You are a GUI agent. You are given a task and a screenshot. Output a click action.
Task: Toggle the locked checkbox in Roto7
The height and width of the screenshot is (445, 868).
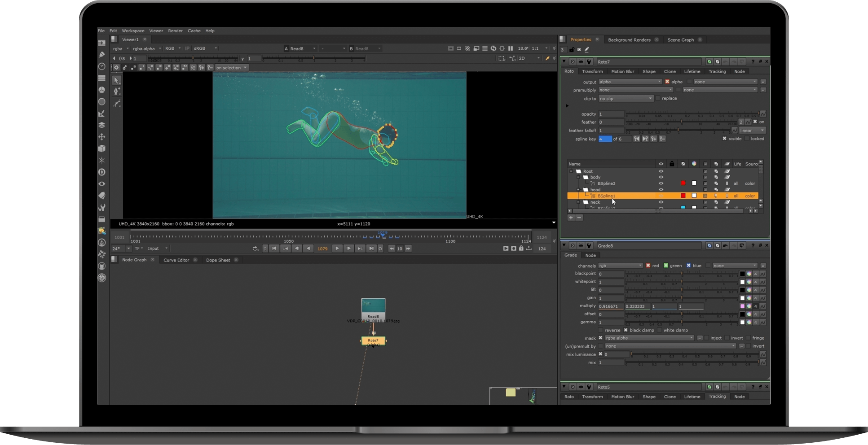coord(747,139)
